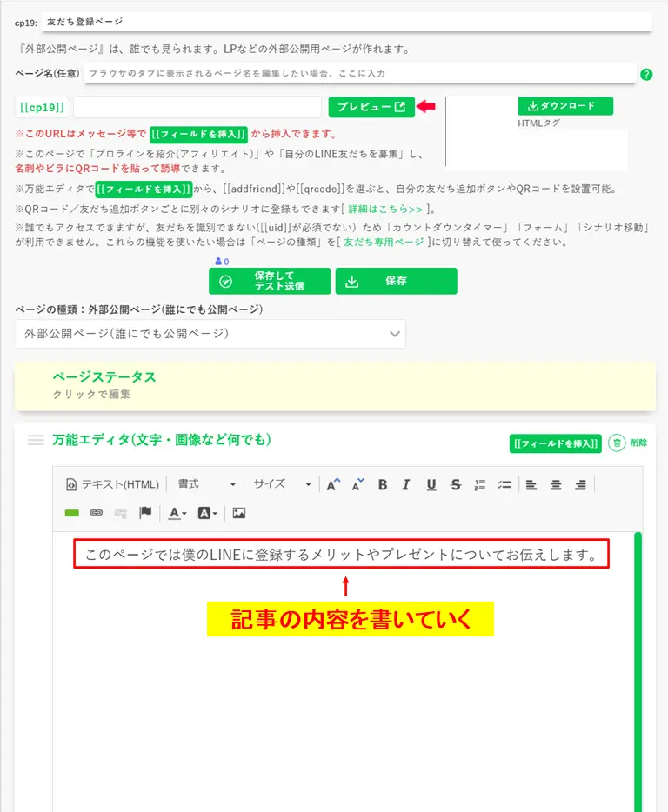Center align text
Image resolution: width=668 pixels, height=812 pixels.
pos(556,485)
